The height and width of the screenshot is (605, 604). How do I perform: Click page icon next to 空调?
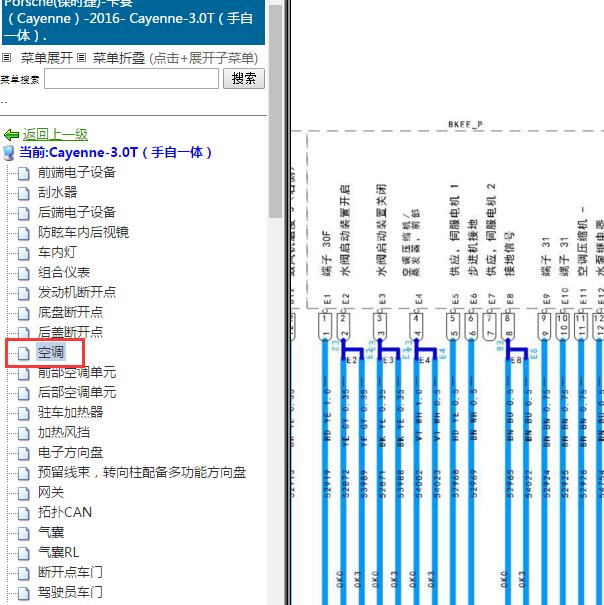coord(24,353)
